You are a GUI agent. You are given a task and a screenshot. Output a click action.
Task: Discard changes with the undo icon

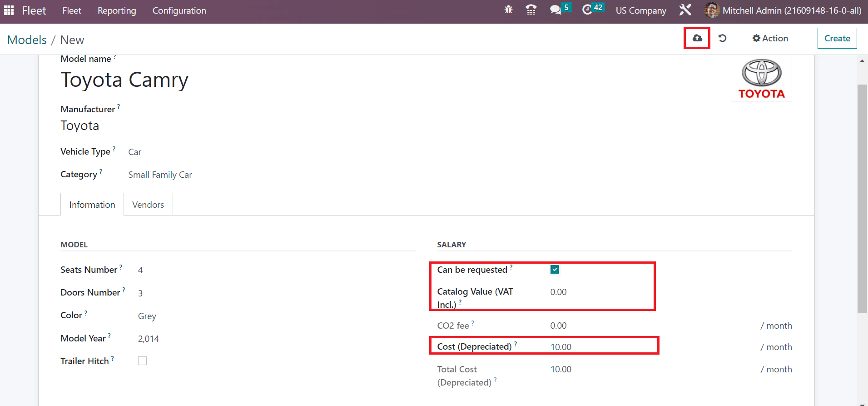click(x=723, y=38)
